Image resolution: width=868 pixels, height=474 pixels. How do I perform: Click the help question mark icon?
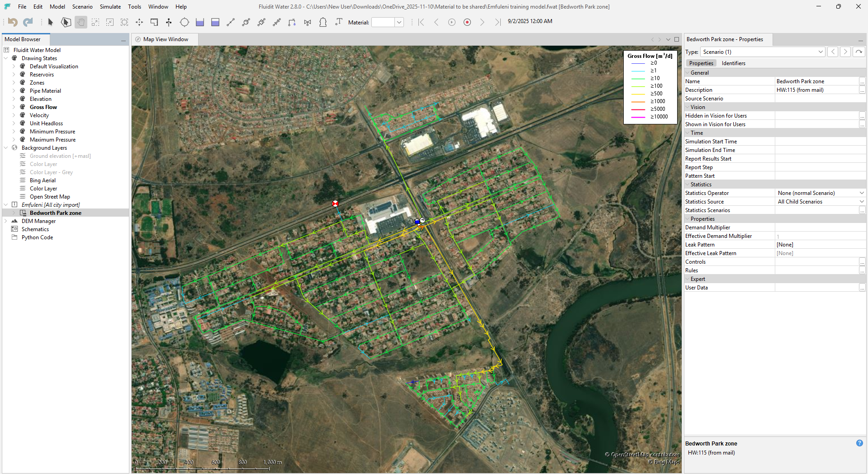point(859,443)
